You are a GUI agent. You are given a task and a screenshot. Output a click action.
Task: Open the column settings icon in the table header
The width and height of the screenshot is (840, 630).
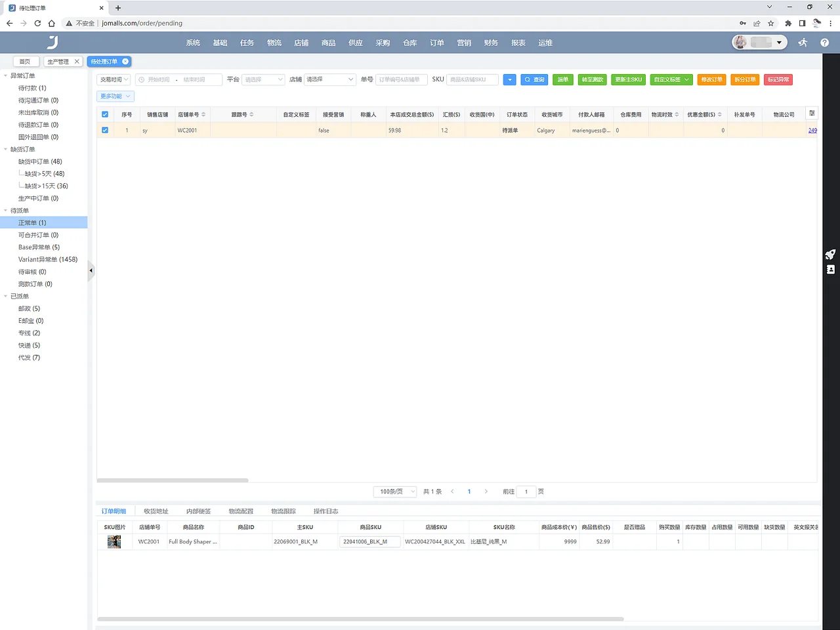point(812,113)
